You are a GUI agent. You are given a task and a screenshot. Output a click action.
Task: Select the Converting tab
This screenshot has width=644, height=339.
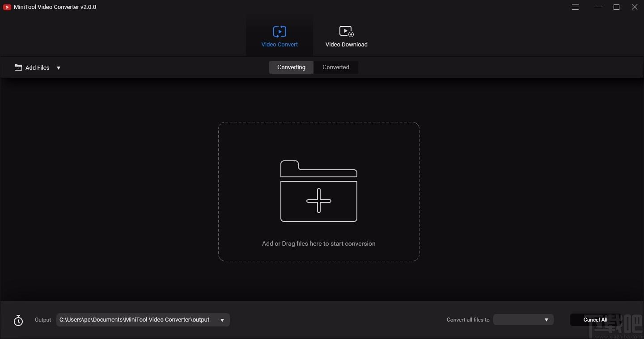291,67
